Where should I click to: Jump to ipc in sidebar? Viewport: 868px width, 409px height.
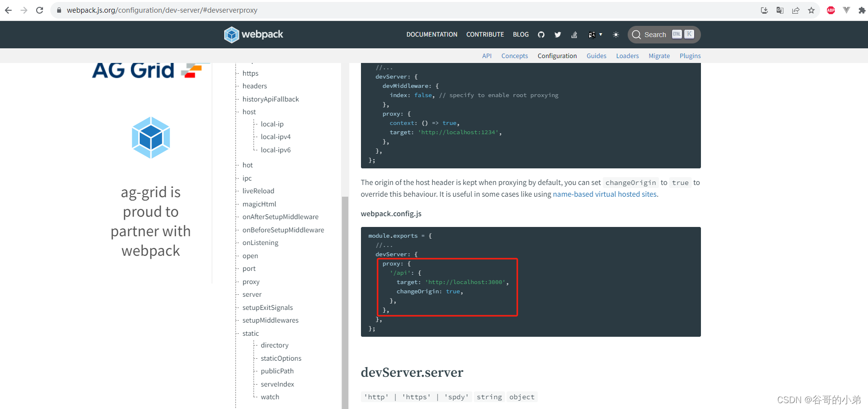[247, 178]
